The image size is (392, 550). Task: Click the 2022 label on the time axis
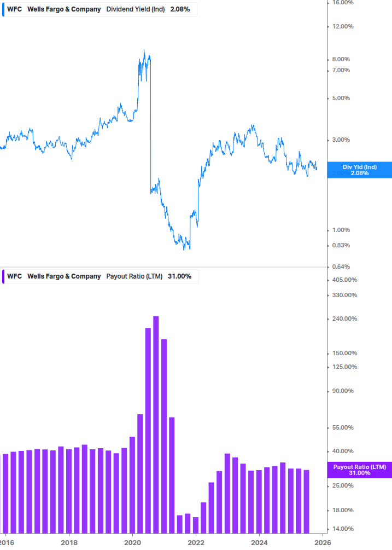click(196, 542)
